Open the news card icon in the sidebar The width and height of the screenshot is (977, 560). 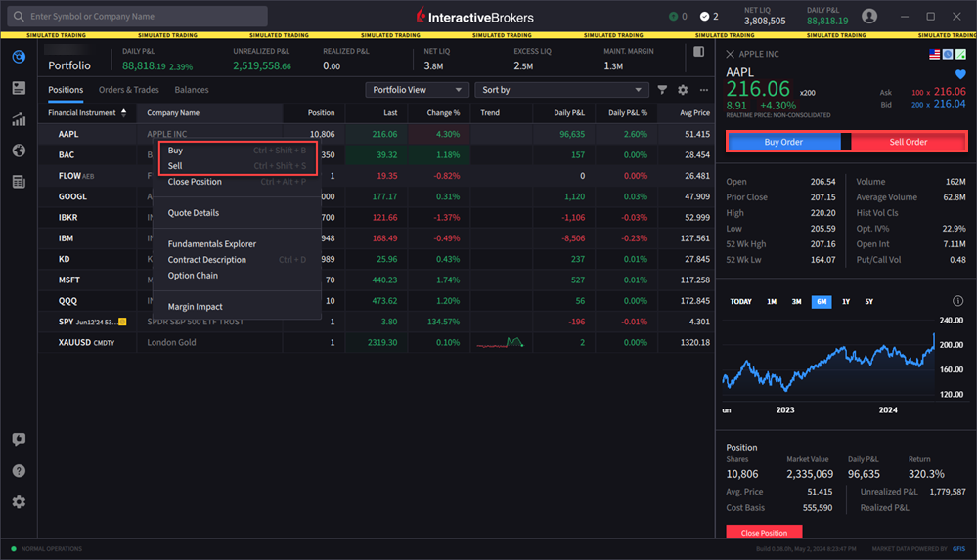click(x=19, y=89)
